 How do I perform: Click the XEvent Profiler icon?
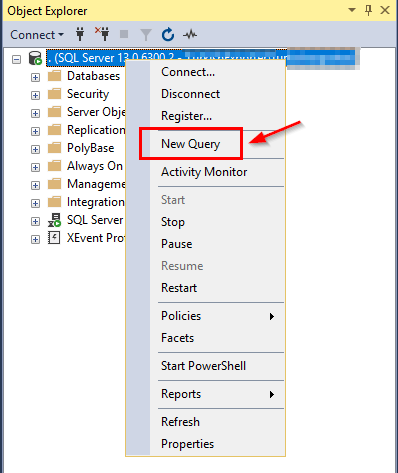[x=54, y=238]
